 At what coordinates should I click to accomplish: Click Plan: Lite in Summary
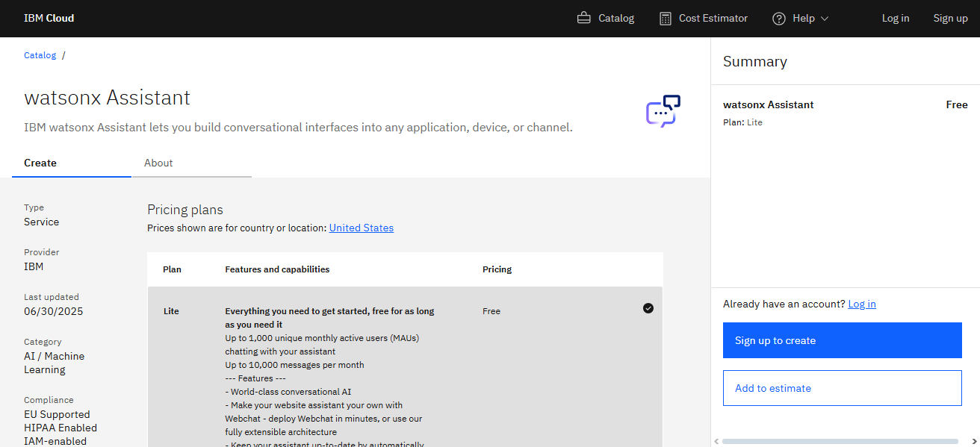tap(742, 122)
